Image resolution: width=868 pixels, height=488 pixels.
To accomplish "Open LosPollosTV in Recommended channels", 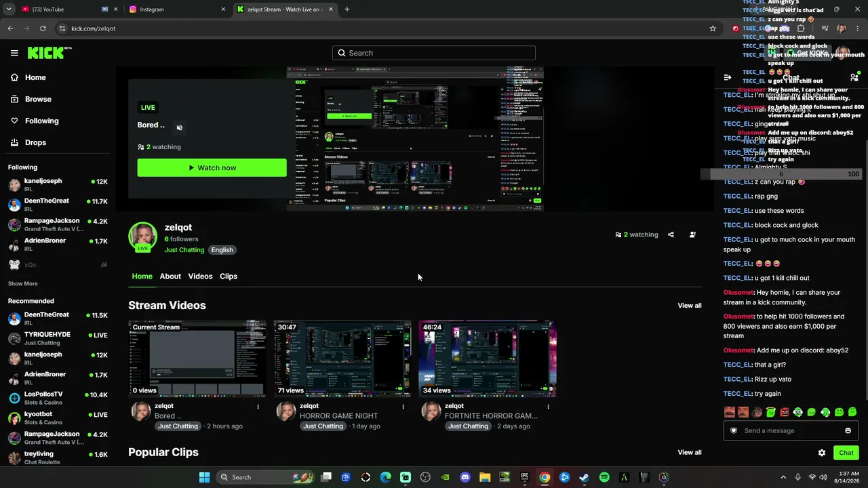I will [x=58, y=398].
